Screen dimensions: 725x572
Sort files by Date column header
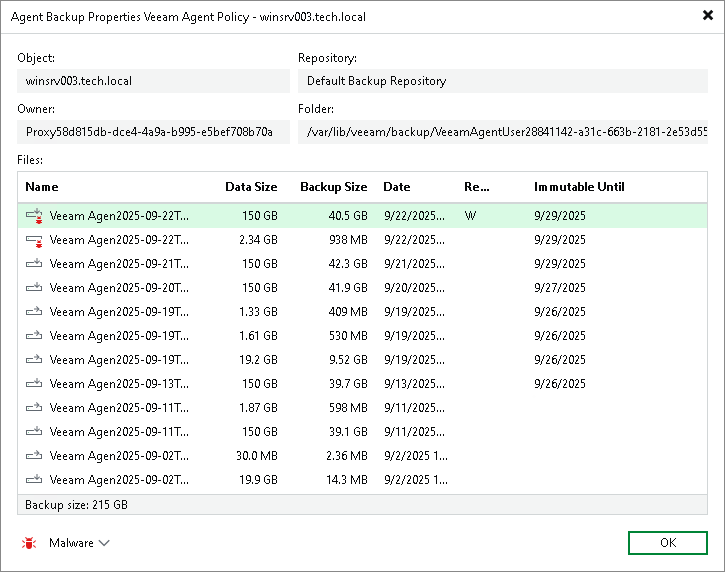click(x=397, y=187)
